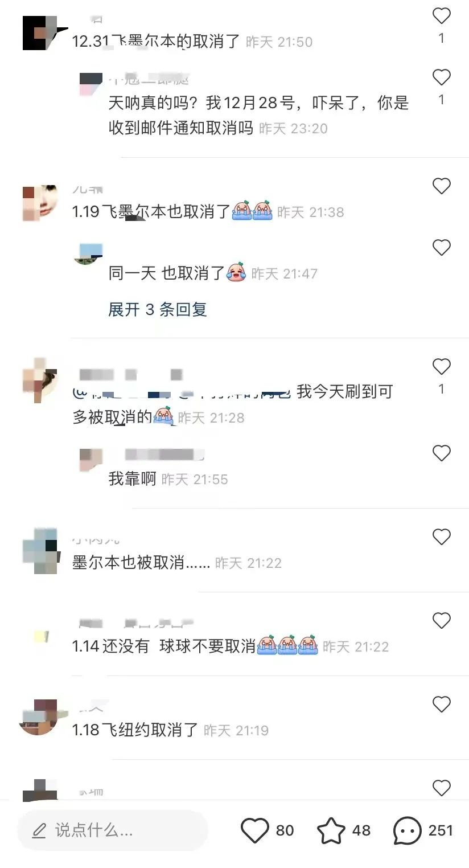Open avatar of "墨尔本也被取消" commenter
The height and width of the screenshot is (868, 469).
tap(40, 551)
